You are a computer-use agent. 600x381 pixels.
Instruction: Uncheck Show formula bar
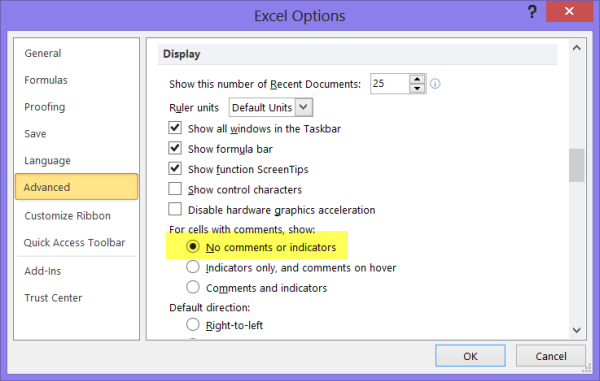175,148
